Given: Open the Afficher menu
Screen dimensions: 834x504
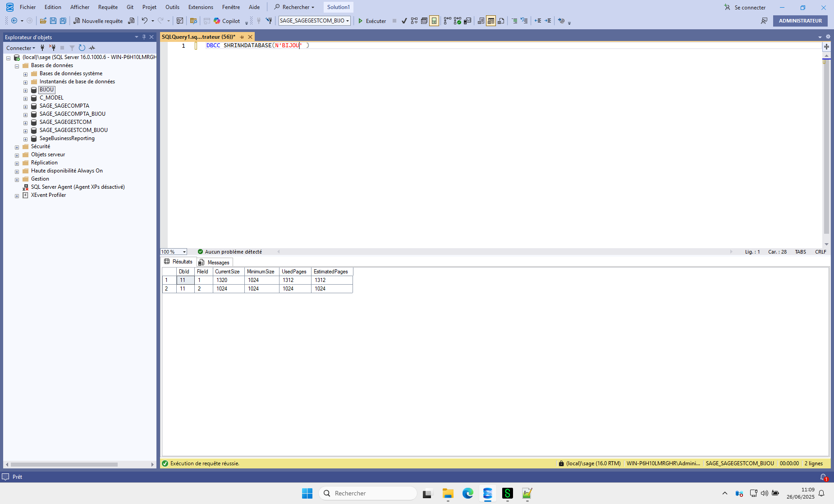Looking at the screenshot, I should (80, 7).
